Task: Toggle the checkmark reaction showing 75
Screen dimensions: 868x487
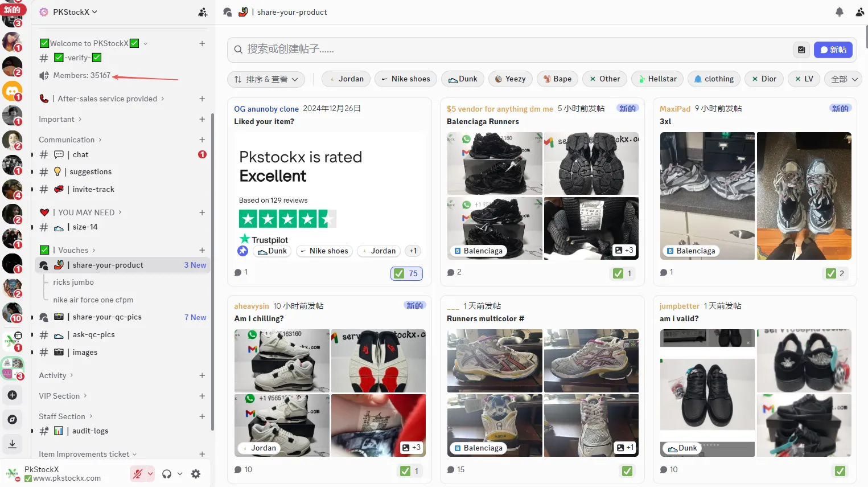Action: coord(406,273)
